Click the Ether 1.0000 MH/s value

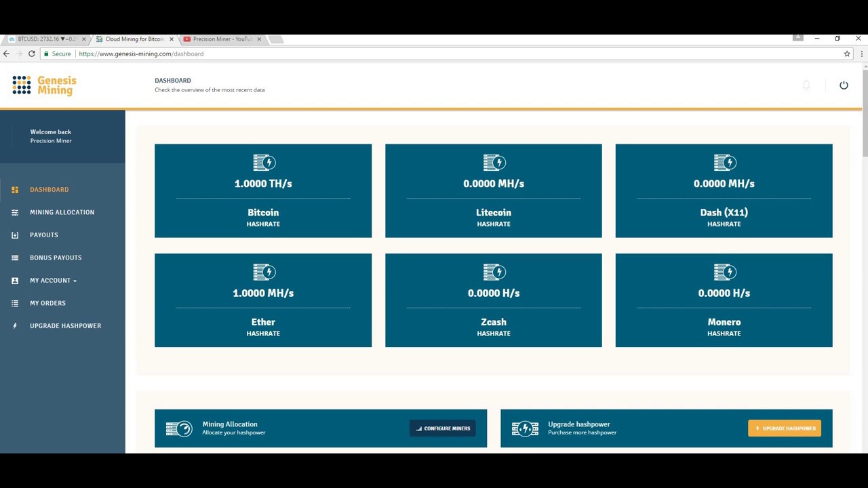(263, 293)
